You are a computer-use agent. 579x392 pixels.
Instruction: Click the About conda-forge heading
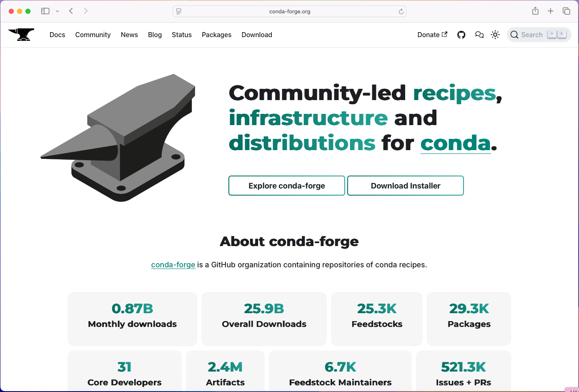289,241
